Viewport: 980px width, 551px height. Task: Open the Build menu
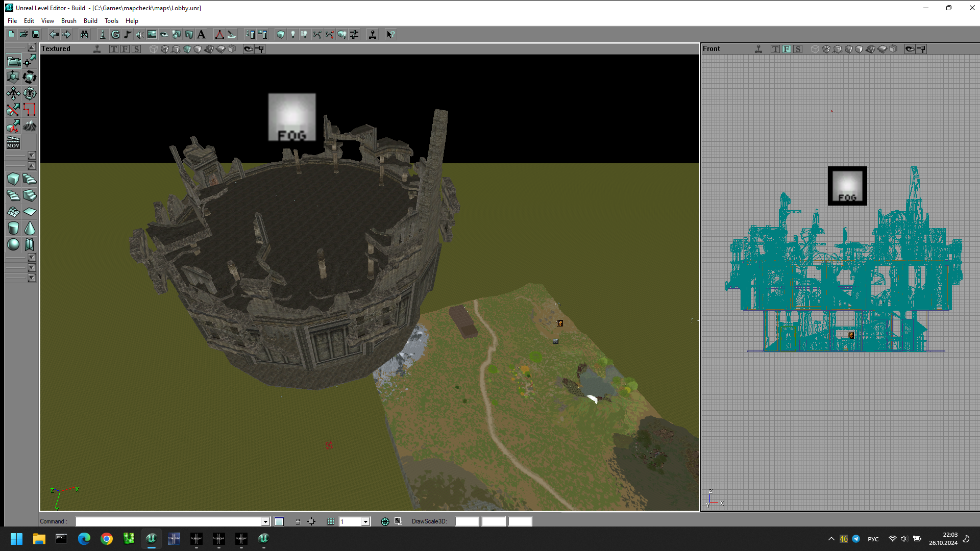[x=90, y=21]
